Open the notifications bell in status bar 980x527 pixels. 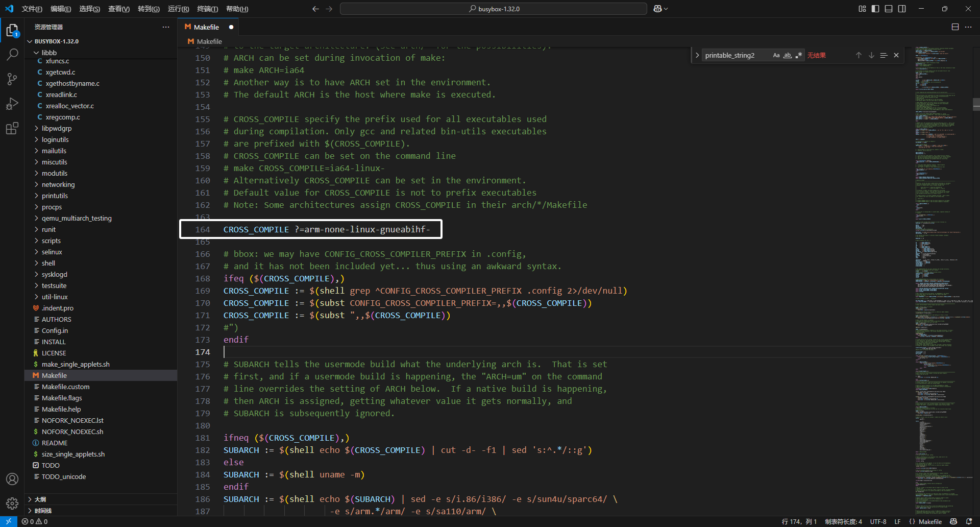(969, 521)
